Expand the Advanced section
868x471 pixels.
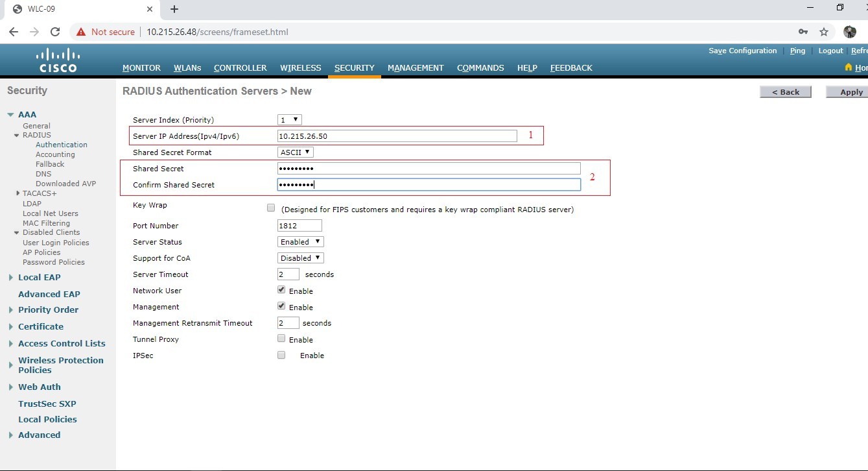11,435
